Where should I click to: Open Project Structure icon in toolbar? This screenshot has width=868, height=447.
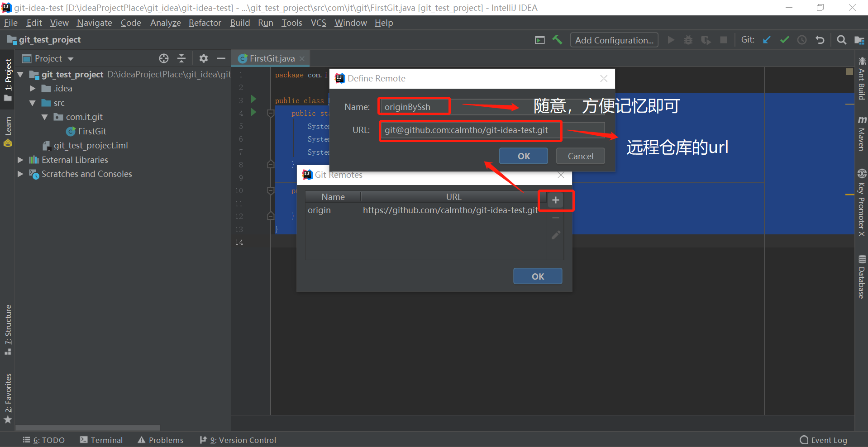[x=859, y=40]
